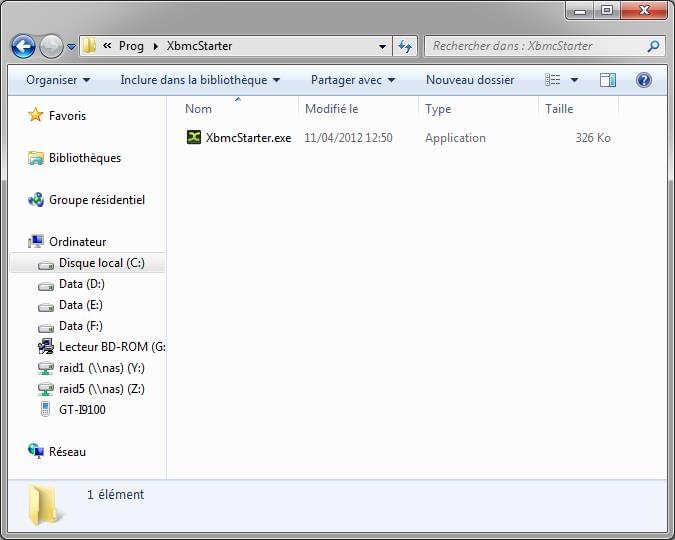Viewport: 675px width, 540px height.
Task: Click the Back navigation arrow
Action: [x=23, y=46]
